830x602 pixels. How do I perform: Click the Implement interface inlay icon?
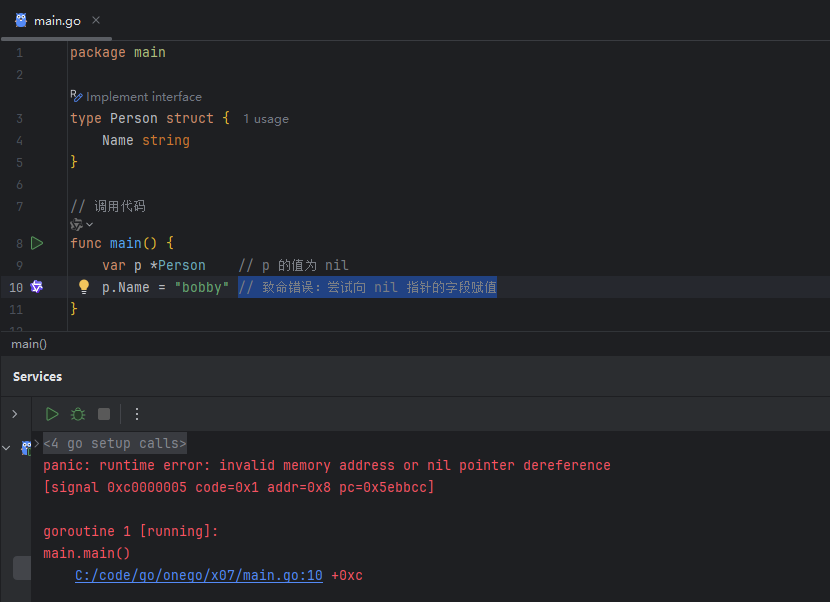(x=76, y=96)
